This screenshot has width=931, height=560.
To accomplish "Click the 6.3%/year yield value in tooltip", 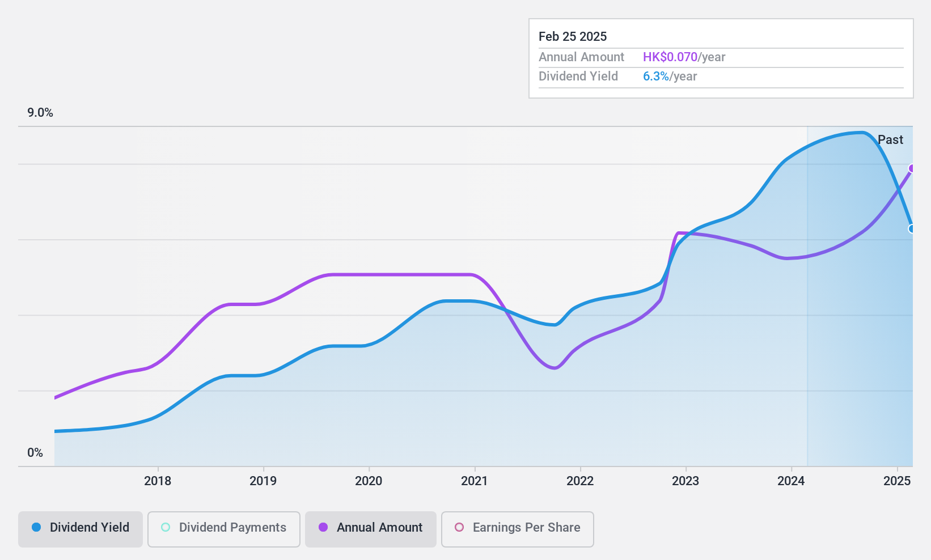I will coord(670,76).
